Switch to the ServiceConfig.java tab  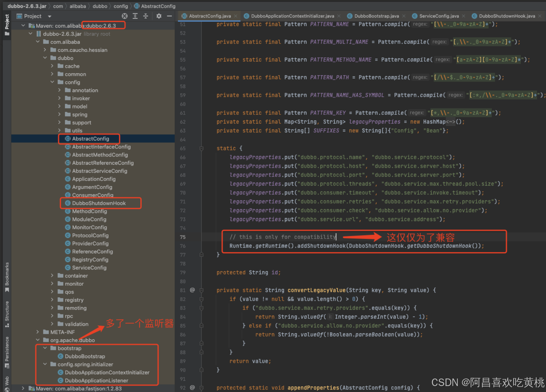click(439, 16)
